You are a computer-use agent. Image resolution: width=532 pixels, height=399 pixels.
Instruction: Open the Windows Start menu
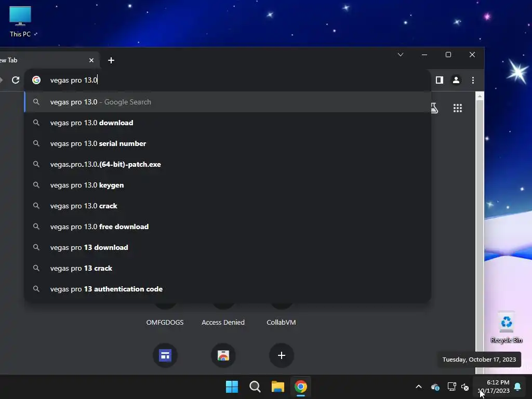[232, 387]
